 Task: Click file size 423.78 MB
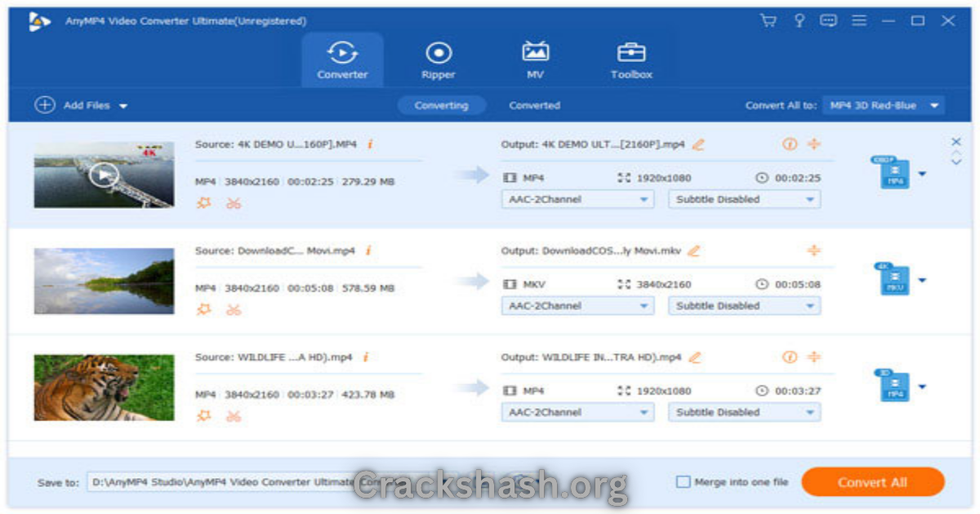coord(367,395)
